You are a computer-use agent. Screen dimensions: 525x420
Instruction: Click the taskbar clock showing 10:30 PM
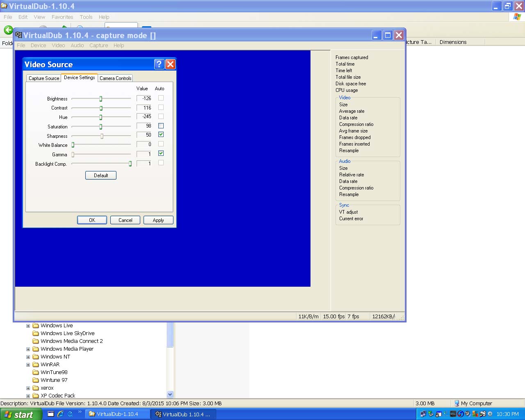507,414
